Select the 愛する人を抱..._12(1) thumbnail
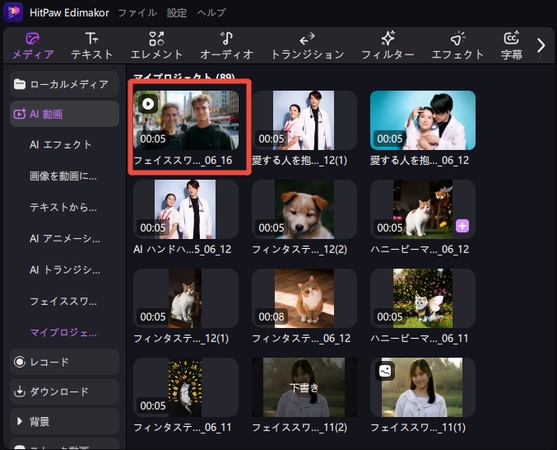Screen dimensions: 557x450 coord(304,120)
